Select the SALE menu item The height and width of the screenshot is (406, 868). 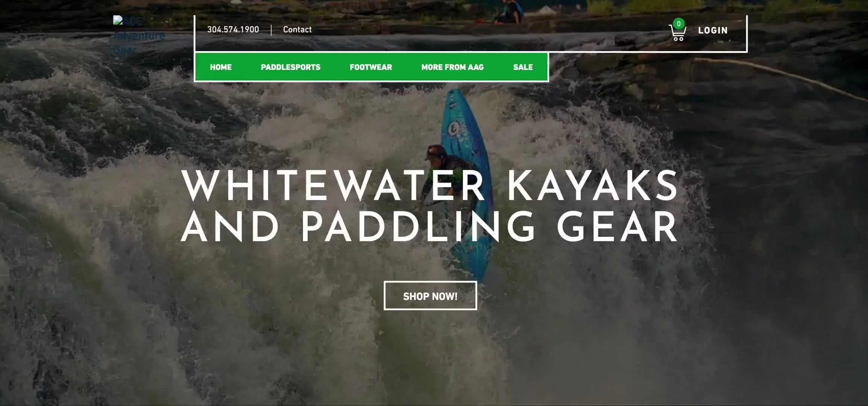[x=523, y=67]
